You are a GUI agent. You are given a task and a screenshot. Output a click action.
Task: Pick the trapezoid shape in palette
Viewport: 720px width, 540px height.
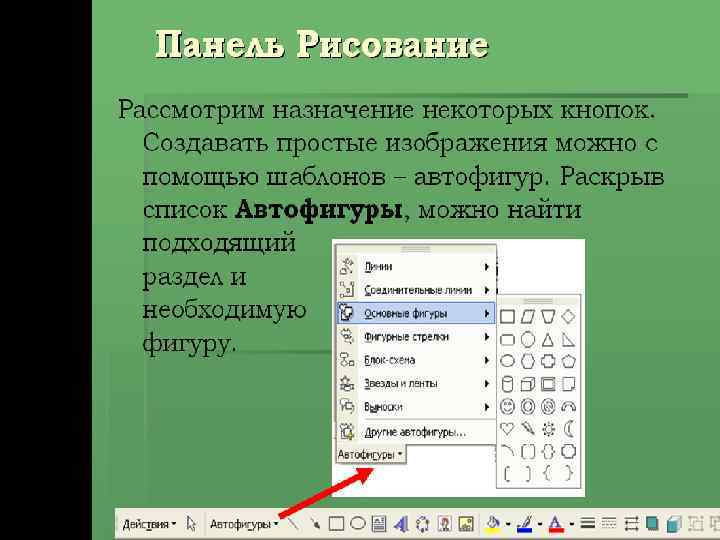[548, 316]
